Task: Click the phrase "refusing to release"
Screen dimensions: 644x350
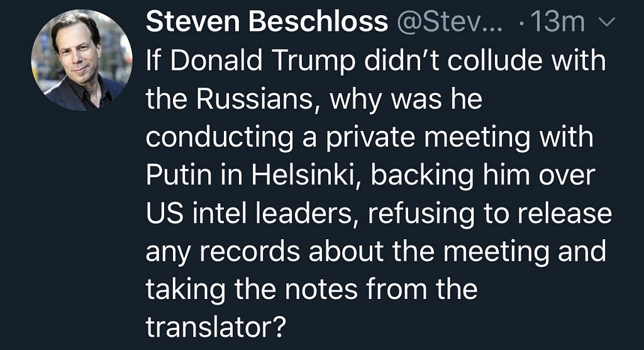Action: (x=490, y=213)
